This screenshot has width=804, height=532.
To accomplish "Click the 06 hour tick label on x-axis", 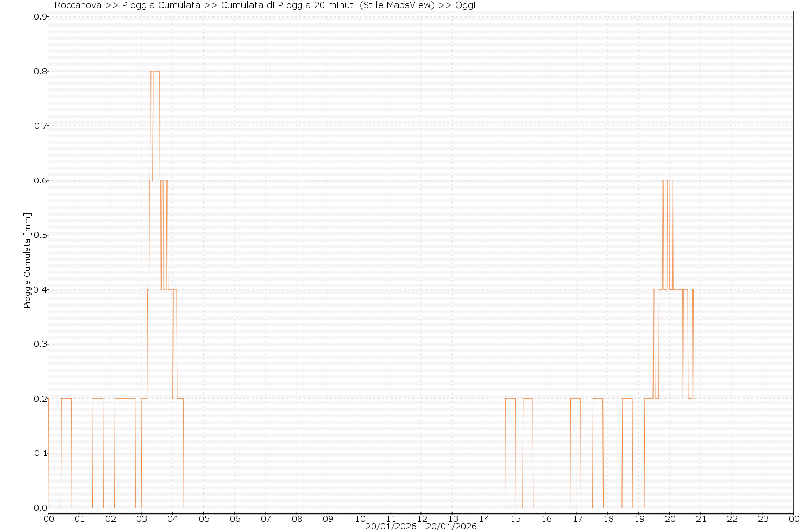I will click(235, 518).
